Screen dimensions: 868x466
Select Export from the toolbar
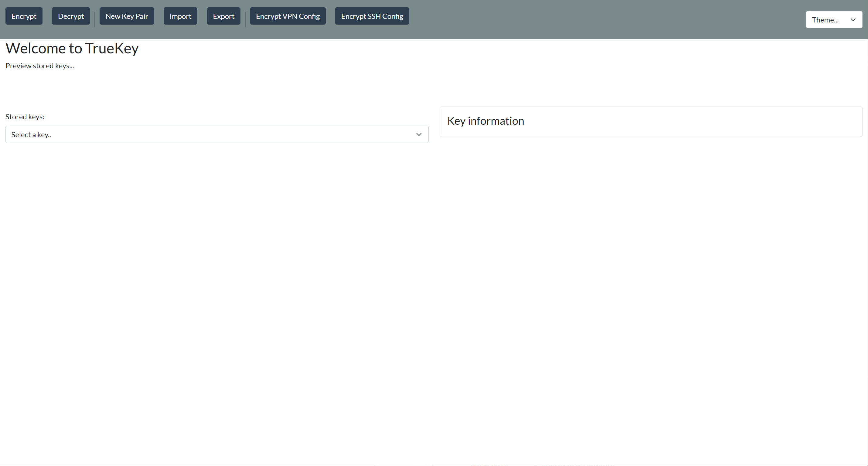coord(223,16)
